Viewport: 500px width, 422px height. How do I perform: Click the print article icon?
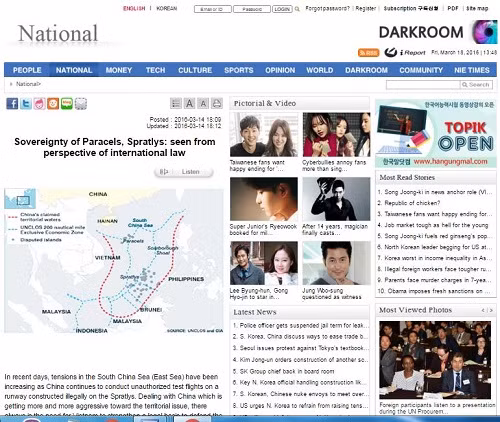point(217,103)
